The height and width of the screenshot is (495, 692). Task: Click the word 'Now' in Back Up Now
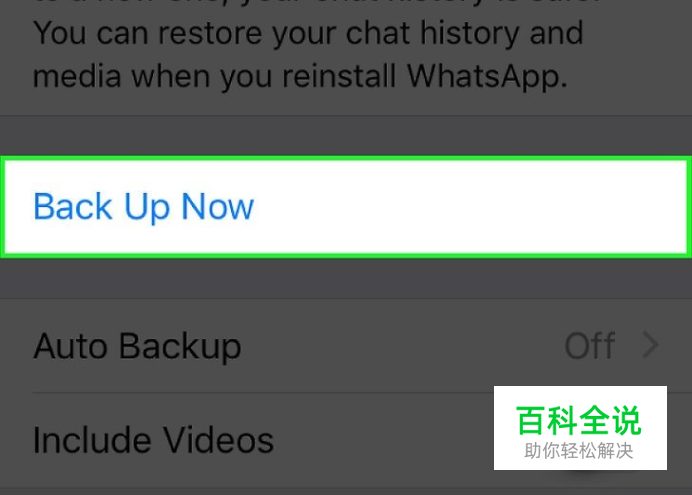[218, 206]
